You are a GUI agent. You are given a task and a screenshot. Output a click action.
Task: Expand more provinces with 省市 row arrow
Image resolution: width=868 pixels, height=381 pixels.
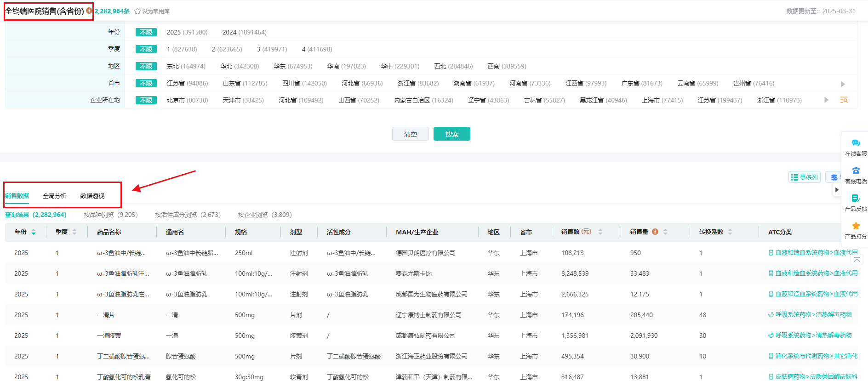pyautogui.click(x=843, y=84)
